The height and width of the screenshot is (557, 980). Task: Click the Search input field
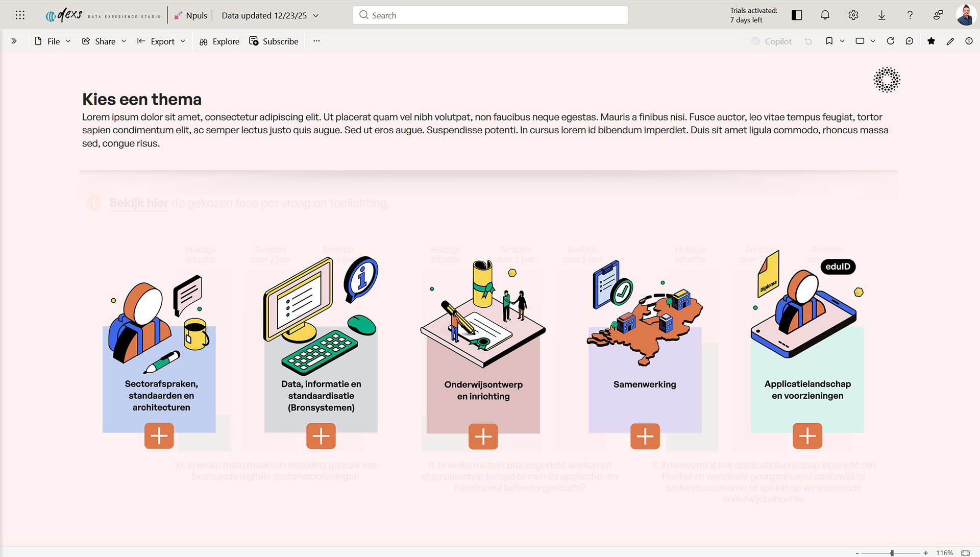[490, 15]
